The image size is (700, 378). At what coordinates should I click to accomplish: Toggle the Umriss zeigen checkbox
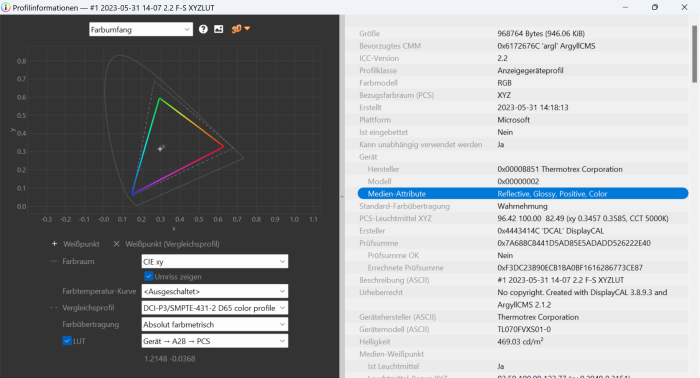[x=149, y=276]
